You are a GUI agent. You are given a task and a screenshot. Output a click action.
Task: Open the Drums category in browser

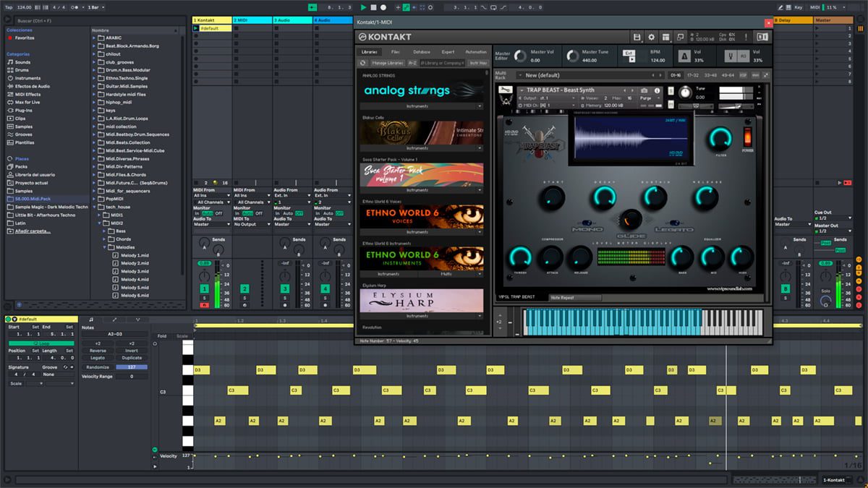(23, 70)
